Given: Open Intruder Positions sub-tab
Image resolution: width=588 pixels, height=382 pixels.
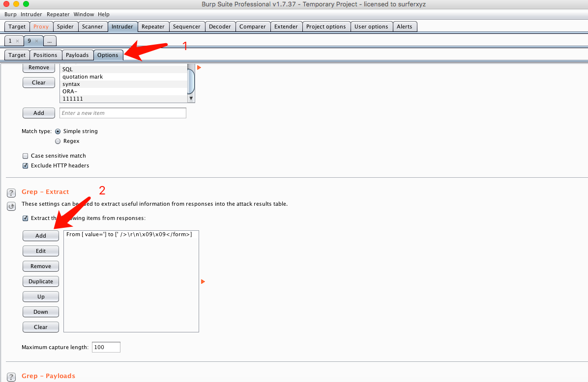Looking at the screenshot, I should [x=45, y=55].
